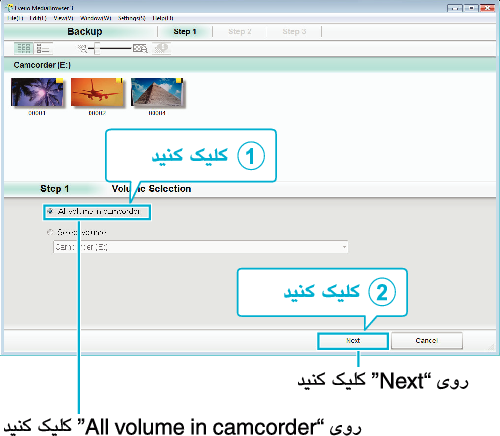The image size is (500, 436).
Task: Click the grayed info icon in toolbar
Action: point(162,48)
